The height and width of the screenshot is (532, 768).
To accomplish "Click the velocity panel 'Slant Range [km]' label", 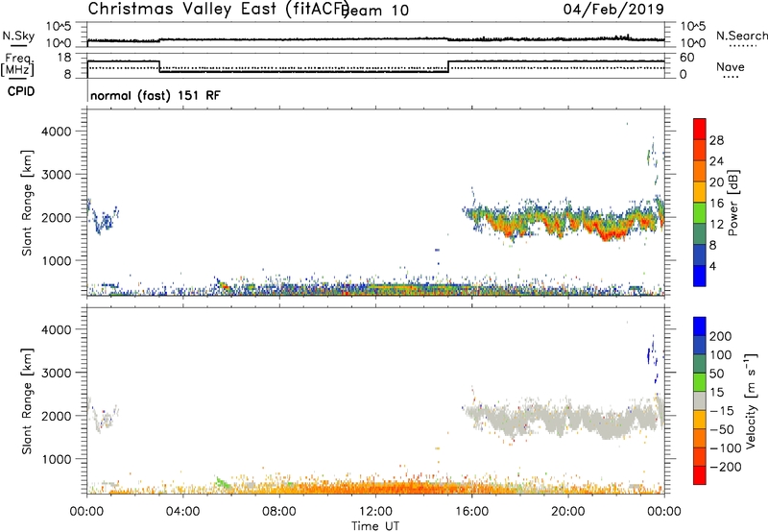I will [27, 400].
